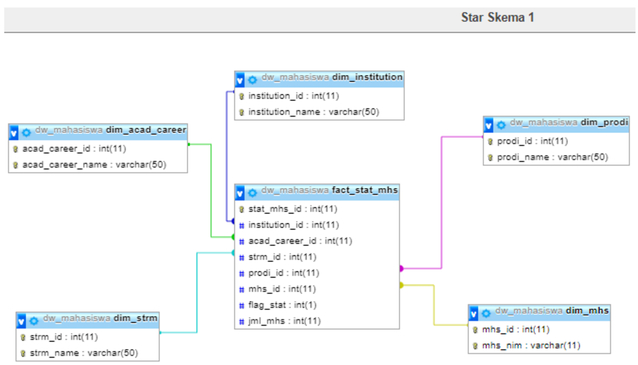Click the key icon beside prodi_id in dim_prodi
The height and width of the screenshot is (365, 638).
(x=490, y=142)
